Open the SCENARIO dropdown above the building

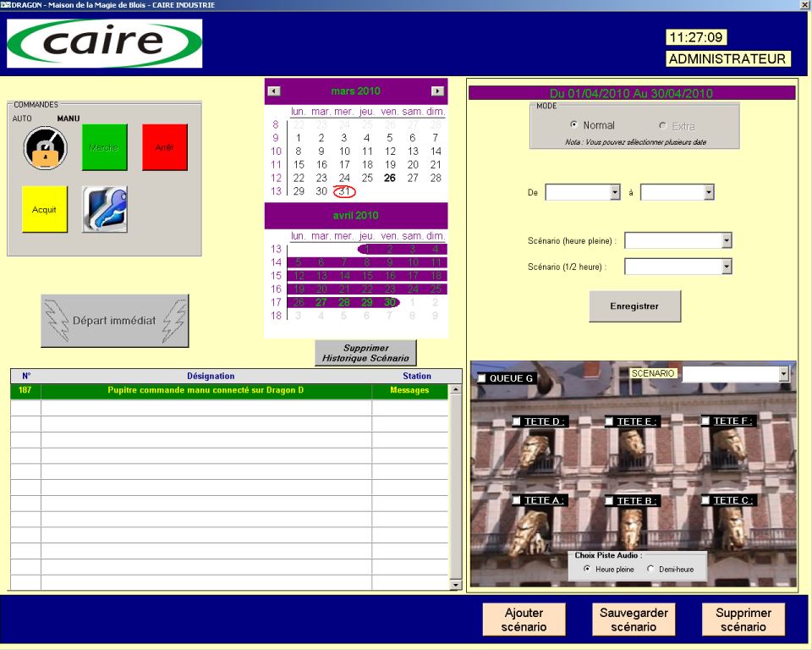tap(783, 373)
